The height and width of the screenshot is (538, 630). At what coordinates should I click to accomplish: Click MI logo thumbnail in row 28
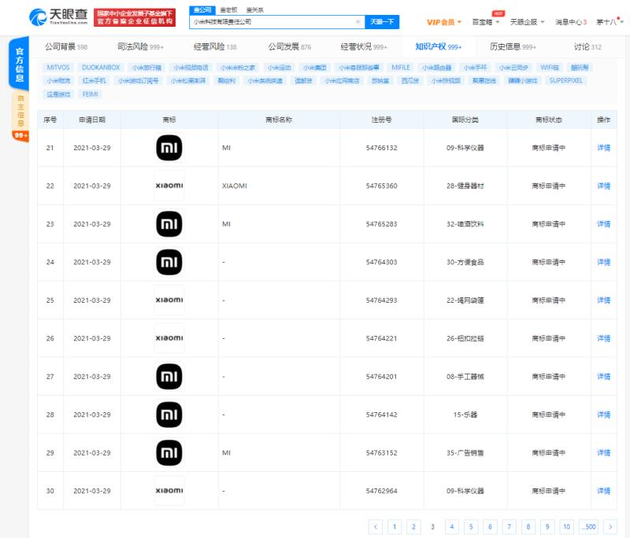[169, 415]
